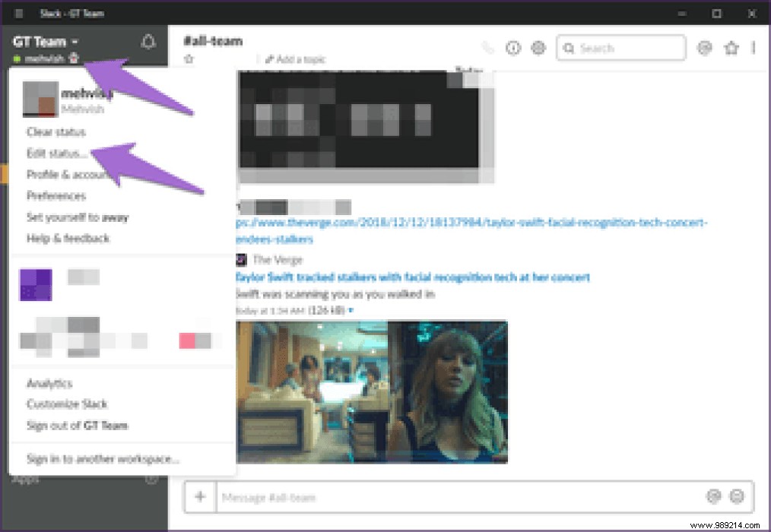Show channel details with the info icon
Image resolution: width=771 pixels, height=532 pixels.
point(513,47)
